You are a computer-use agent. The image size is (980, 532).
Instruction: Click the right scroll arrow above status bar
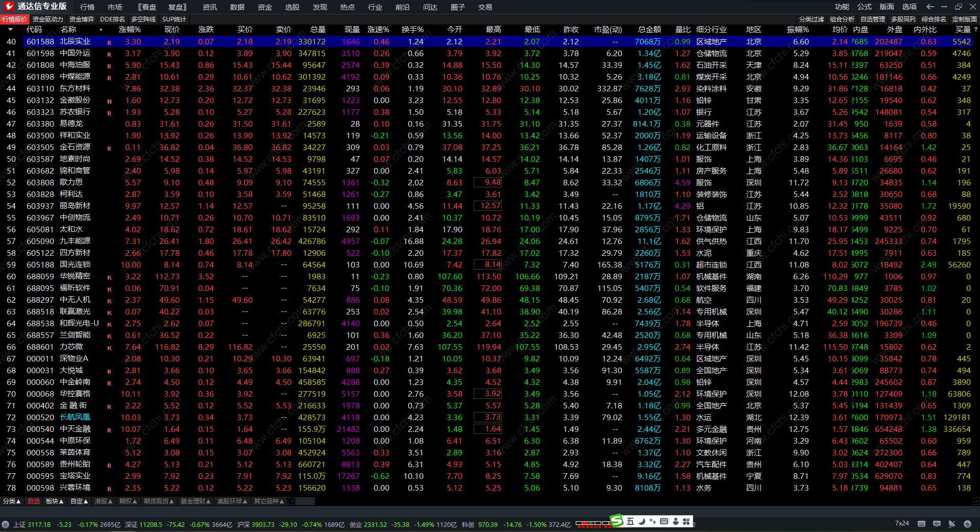(x=976, y=501)
